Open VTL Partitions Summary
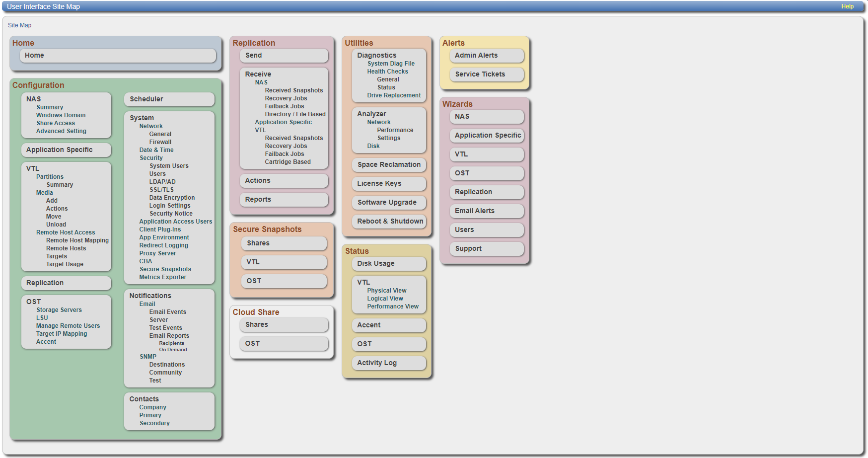The image size is (868, 458). [x=60, y=185]
